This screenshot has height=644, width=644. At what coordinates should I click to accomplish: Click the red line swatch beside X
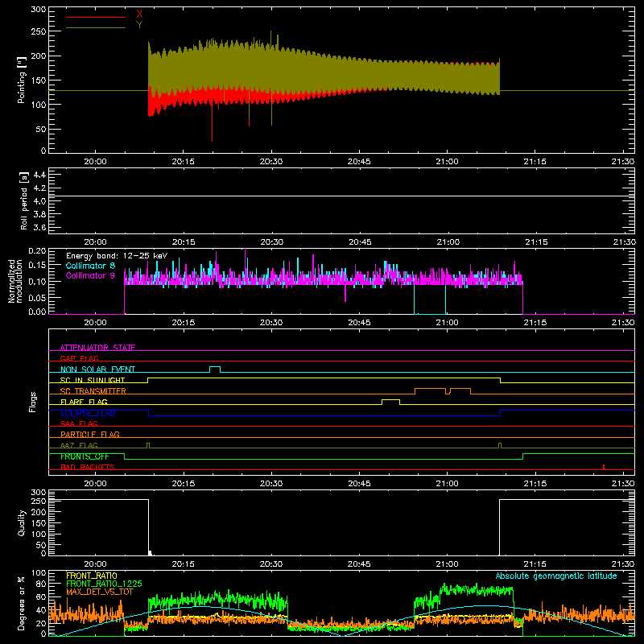96,17
